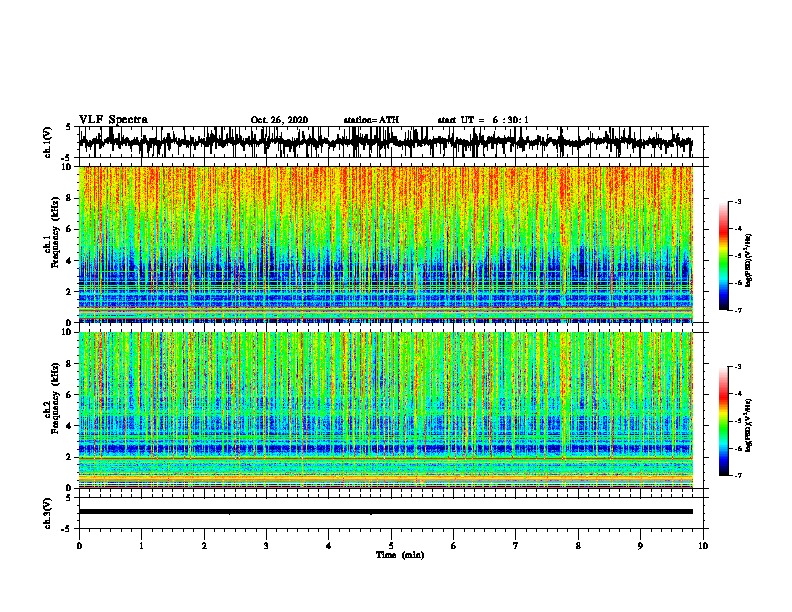Click the "5" tick on the time axis

[391, 546]
